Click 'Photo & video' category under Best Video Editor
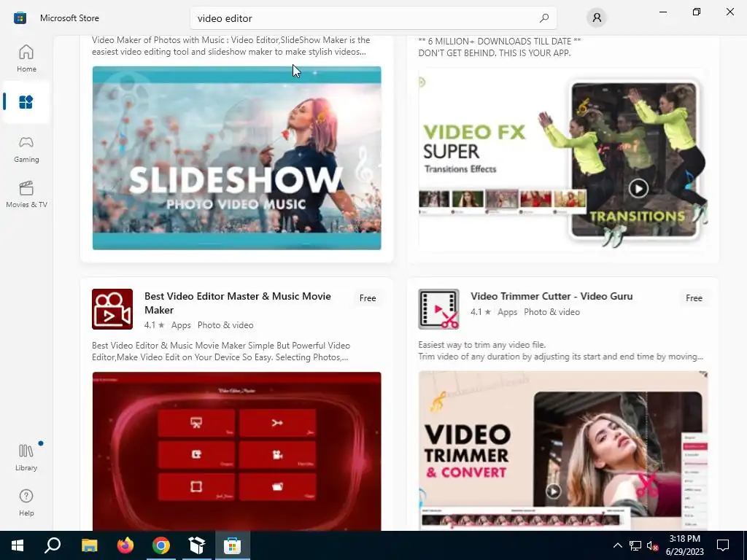This screenshot has width=747, height=560. click(225, 325)
